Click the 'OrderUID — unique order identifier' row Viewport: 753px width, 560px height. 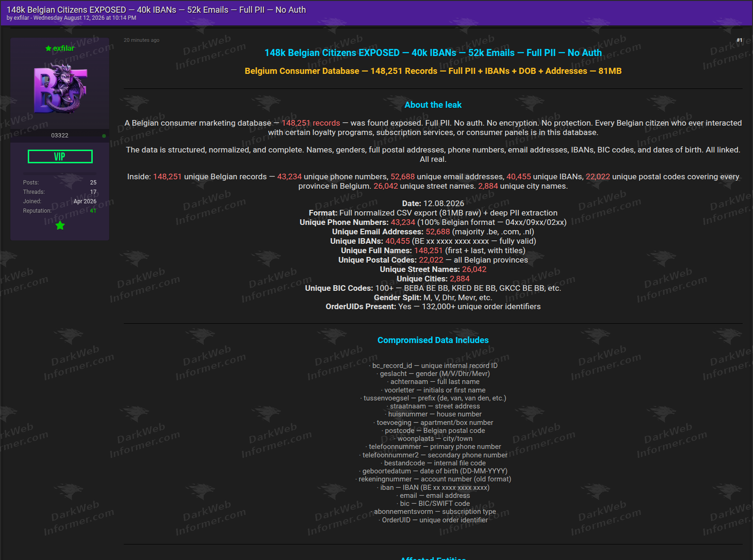tap(433, 520)
